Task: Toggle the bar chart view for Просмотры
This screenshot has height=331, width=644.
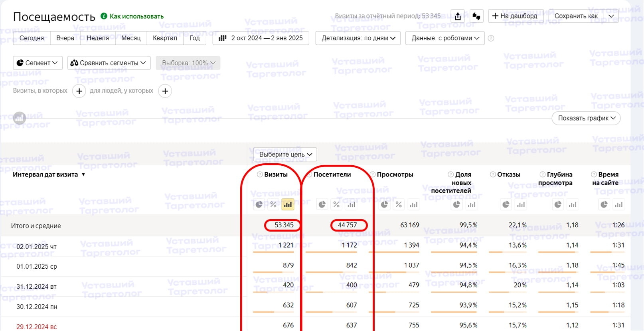Action: [x=414, y=205]
